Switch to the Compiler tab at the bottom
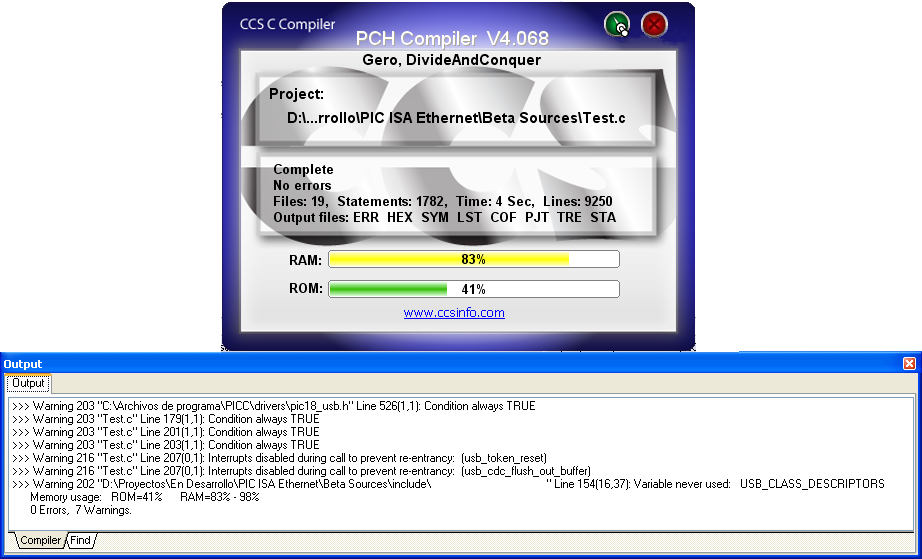This screenshot has width=922, height=559. tap(40, 540)
